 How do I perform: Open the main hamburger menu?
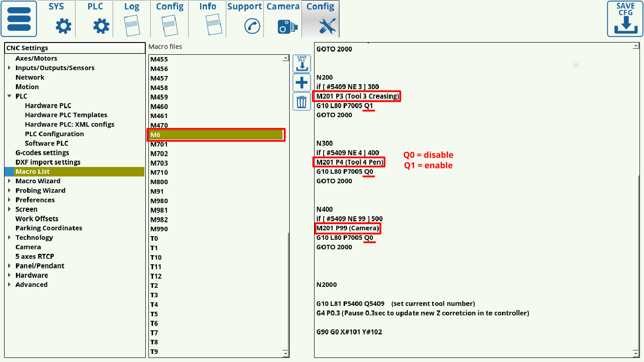point(19,19)
